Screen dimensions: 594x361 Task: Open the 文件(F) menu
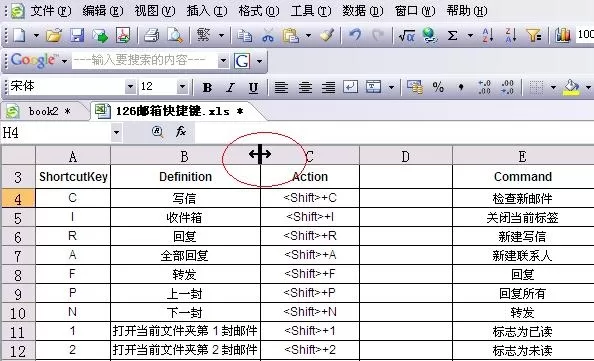pyautogui.click(x=50, y=11)
